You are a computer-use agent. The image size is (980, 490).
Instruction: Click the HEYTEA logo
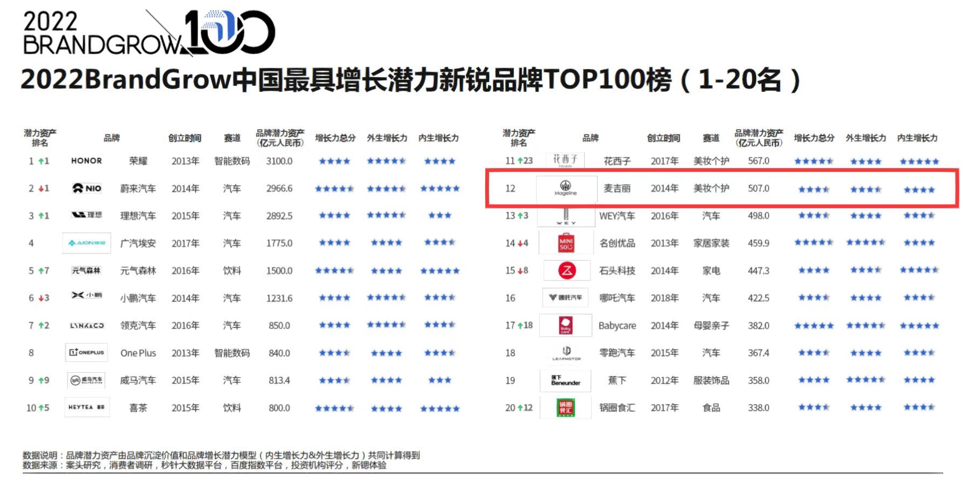tap(86, 407)
